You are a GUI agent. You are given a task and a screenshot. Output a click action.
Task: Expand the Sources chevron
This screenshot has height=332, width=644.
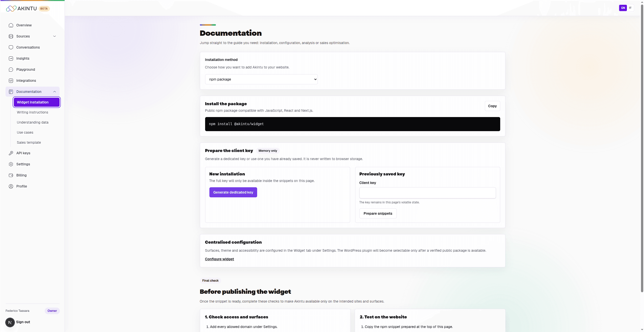(55, 36)
